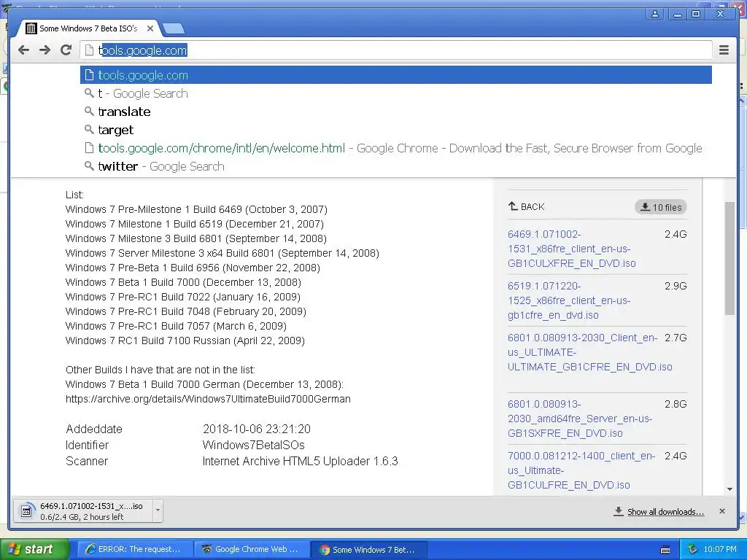Expand the download item options arrow
This screenshot has width=747, height=560.
158,511
